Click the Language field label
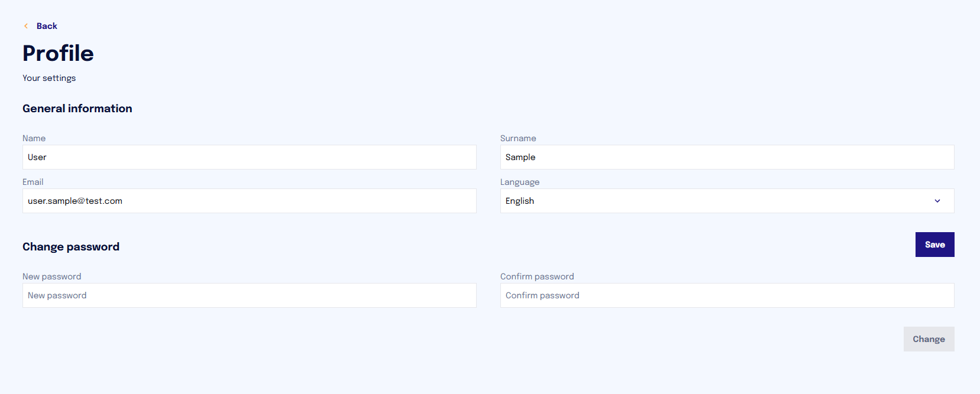 (520, 182)
